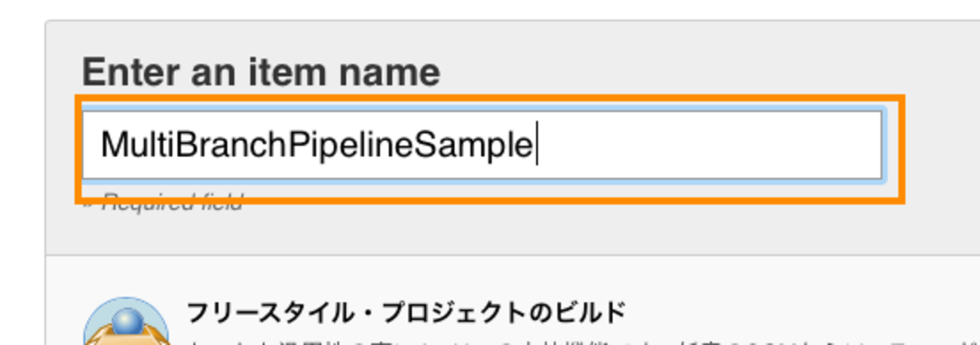Click empty space inside item name box
The width and height of the screenshot is (980, 345).
(x=709, y=145)
